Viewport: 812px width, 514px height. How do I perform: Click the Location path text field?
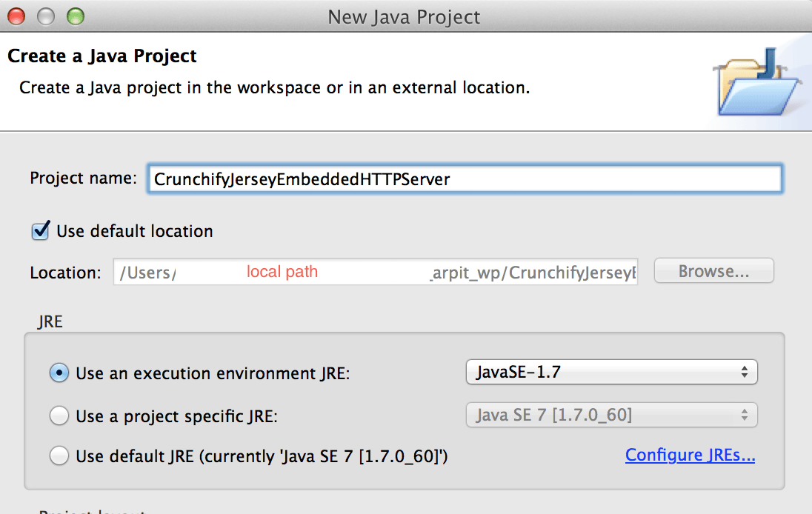point(519,271)
